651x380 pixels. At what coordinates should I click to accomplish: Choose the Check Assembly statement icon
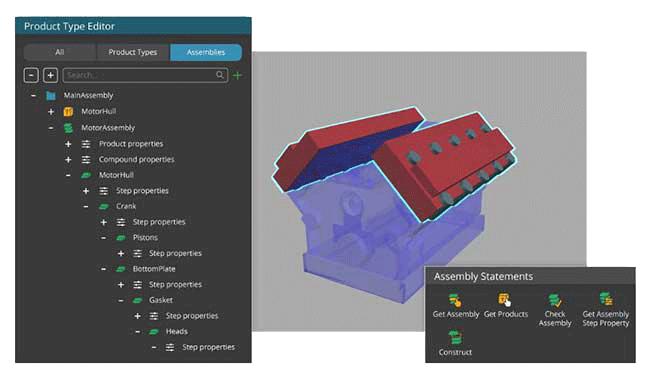coord(555,300)
